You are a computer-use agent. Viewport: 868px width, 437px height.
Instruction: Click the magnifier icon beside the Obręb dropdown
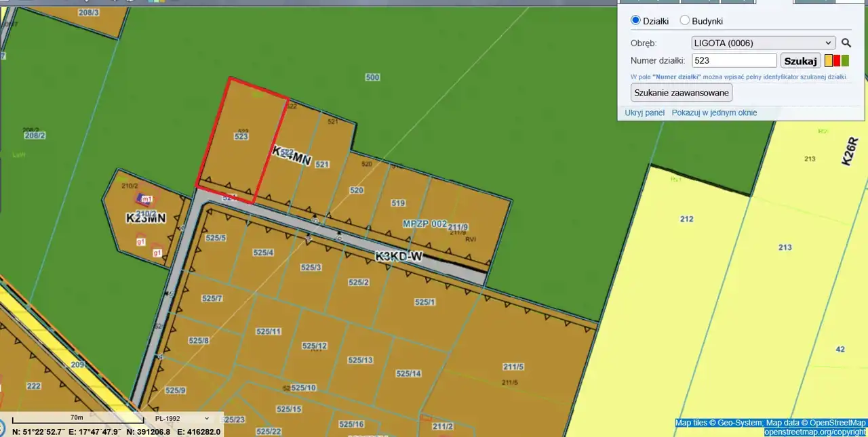click(846, 43)
